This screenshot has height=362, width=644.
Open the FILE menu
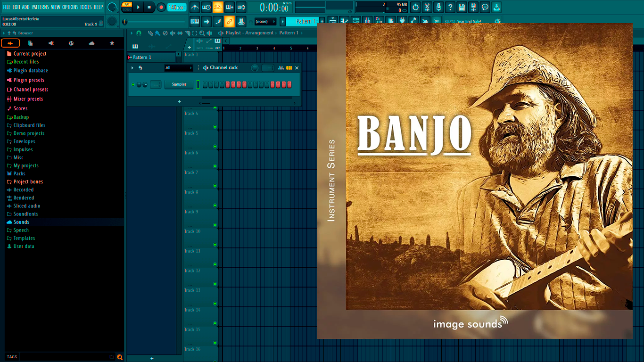pos(7,7)
